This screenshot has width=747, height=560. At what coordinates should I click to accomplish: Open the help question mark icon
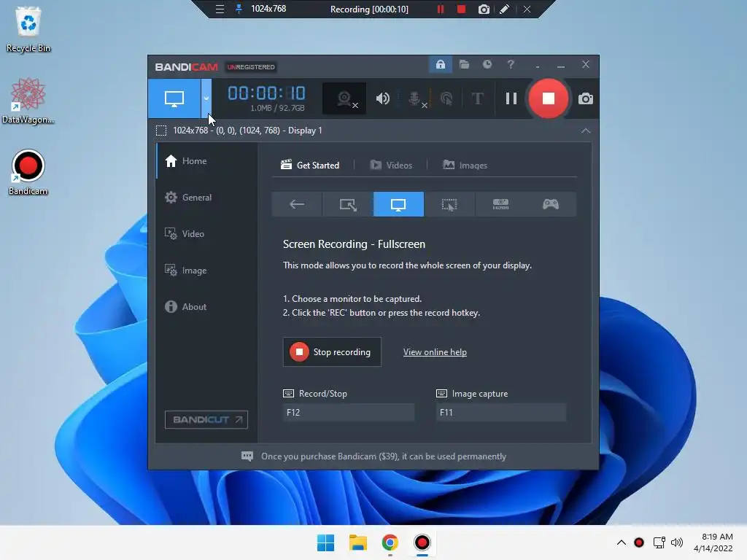click(x=511, y=64)
